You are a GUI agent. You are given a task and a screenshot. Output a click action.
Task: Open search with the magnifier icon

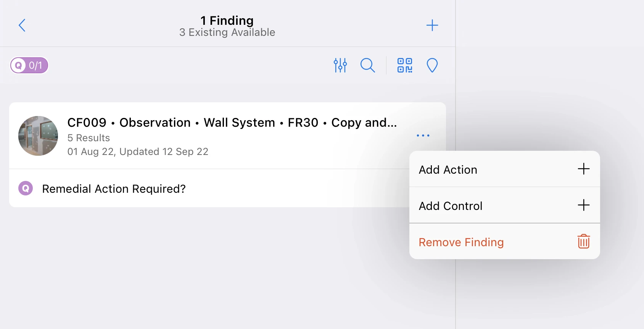(x=368, y=65)
